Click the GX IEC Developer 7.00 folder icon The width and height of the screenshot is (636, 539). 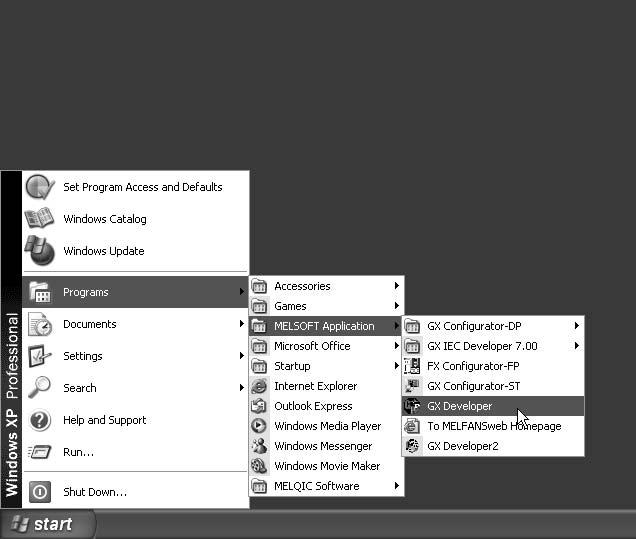(x=412, y=346)
